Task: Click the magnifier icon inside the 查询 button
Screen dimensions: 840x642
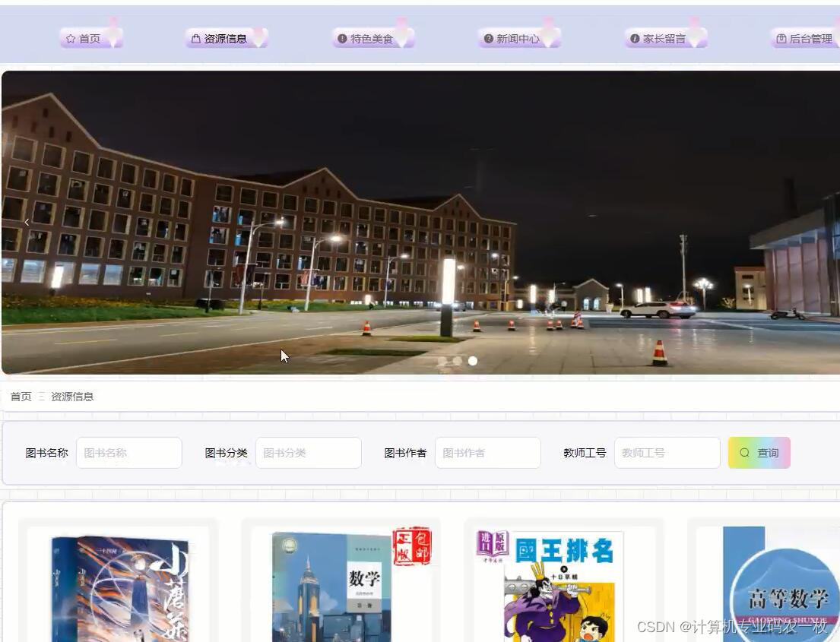Action: 746,452
